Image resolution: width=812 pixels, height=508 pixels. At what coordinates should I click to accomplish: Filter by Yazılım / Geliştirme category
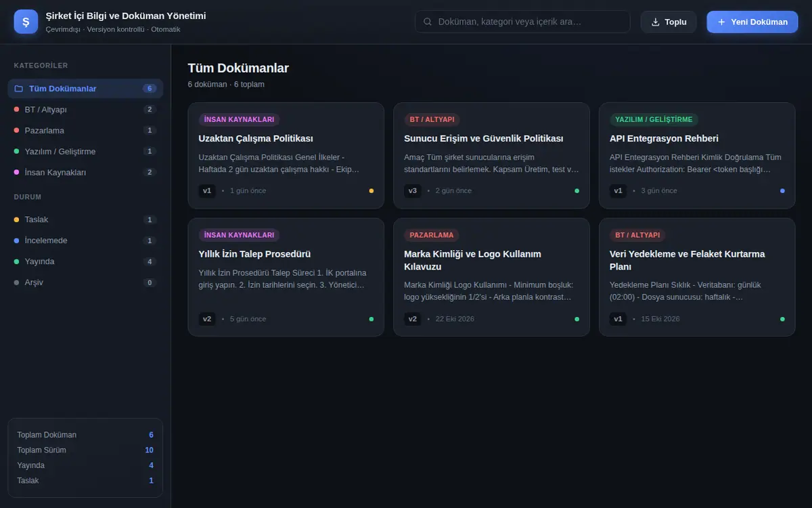point(85,152)
